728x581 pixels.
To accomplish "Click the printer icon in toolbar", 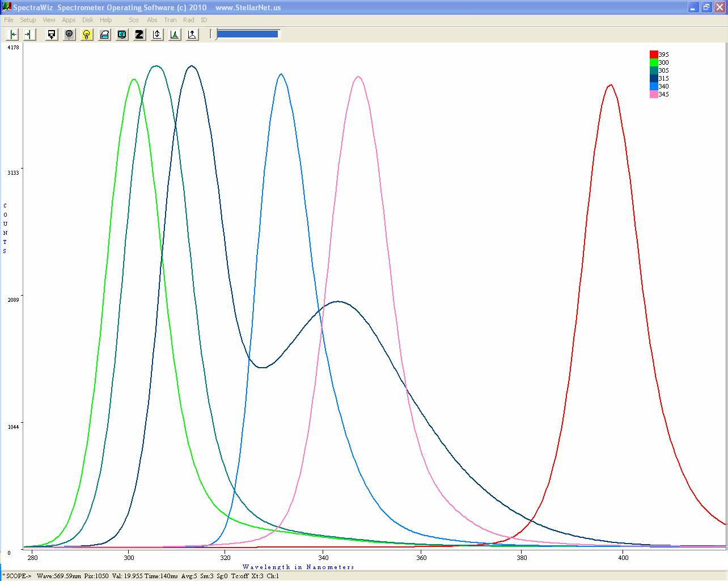I will point(104,35).
